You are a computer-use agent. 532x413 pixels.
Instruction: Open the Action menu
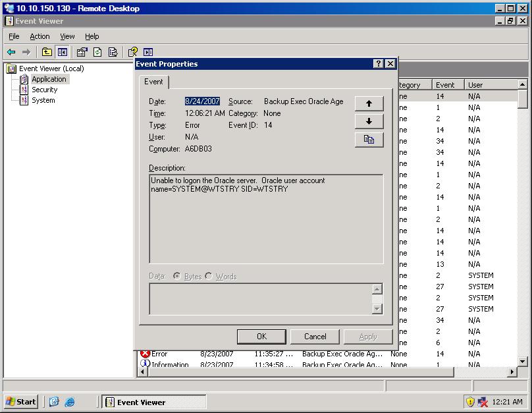(40, 36)
